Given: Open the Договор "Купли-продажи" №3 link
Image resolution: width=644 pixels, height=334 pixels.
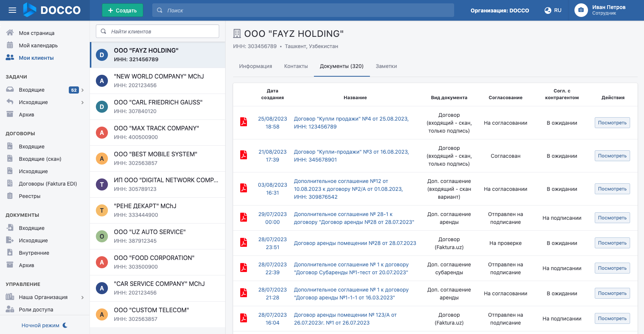Looking at the screenshot, I should pyautogui.click(x=351, y=156).
